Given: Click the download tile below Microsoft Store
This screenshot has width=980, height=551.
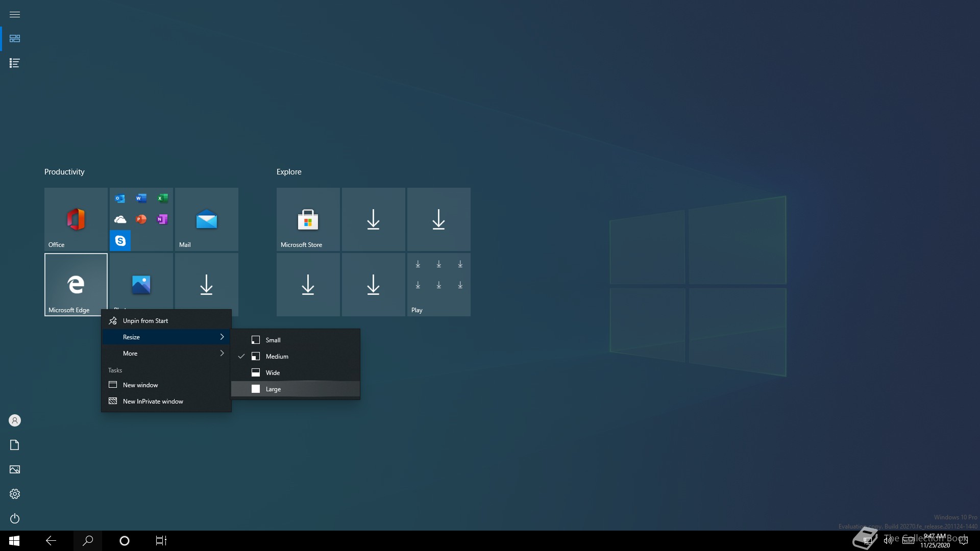Looking at the screenshot, I should coord(308,285).
